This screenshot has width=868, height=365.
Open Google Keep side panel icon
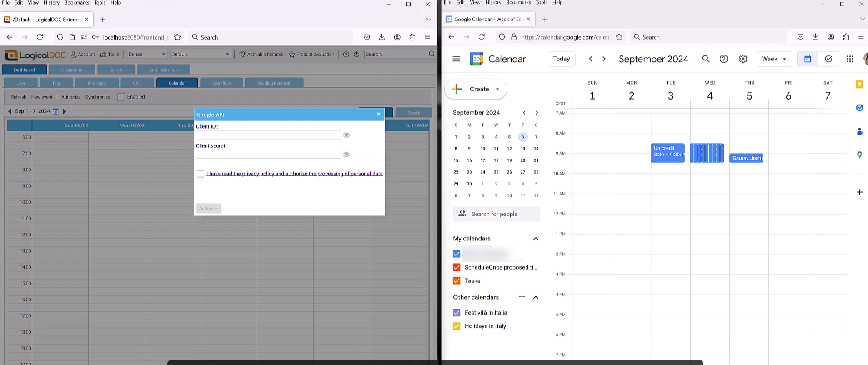pos(859,85)
